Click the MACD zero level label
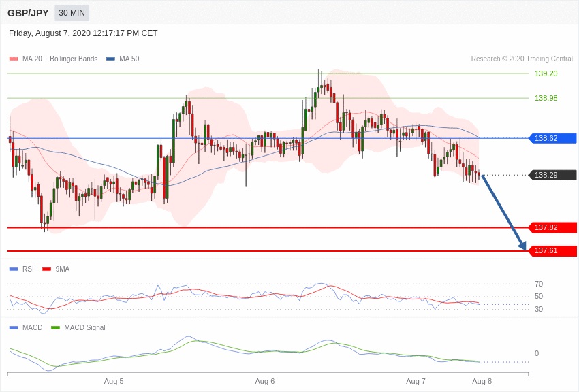Viewport: 579px width, 392px height. [537, 353]
